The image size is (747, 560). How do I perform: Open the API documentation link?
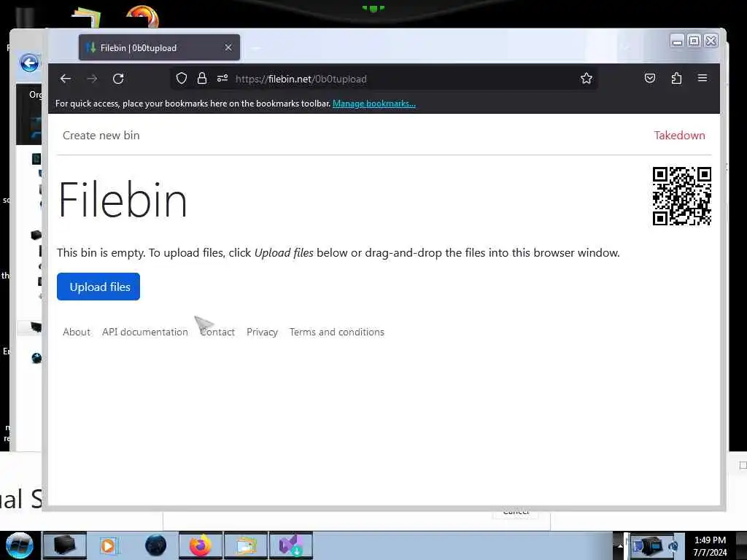pyautogui.click(x=145, y=332)
